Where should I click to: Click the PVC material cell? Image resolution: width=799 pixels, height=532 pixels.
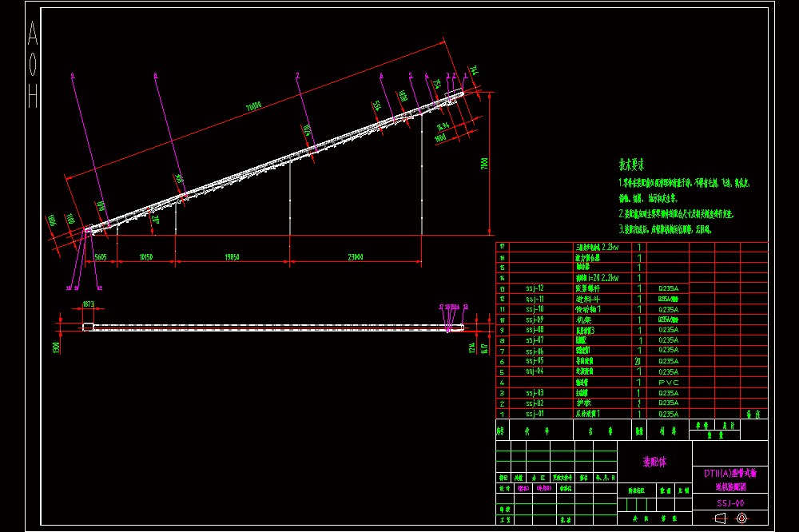668,382
